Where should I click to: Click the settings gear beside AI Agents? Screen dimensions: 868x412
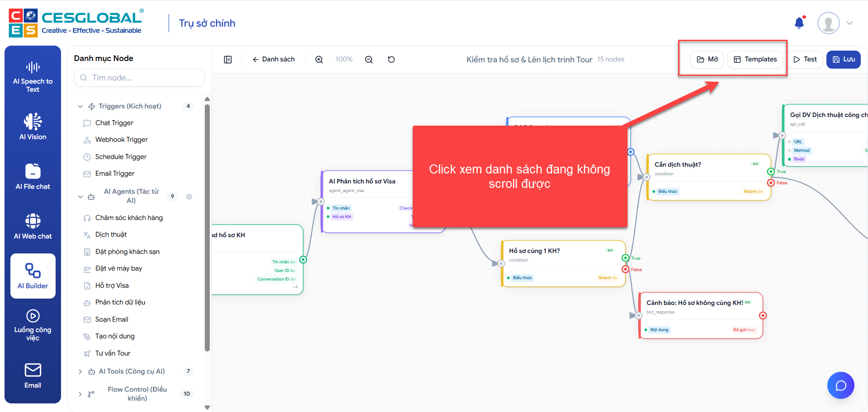(189, 197)
